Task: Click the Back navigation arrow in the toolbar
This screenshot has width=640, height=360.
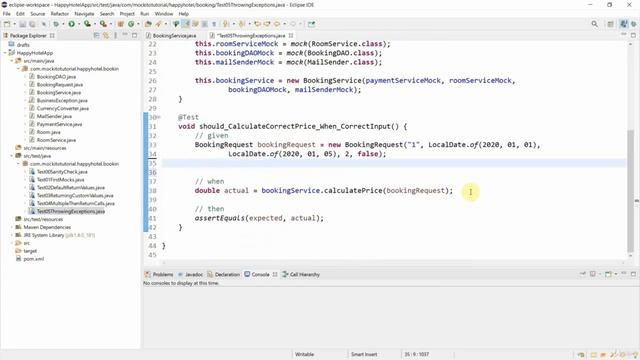Action: (x=277, y=24)
